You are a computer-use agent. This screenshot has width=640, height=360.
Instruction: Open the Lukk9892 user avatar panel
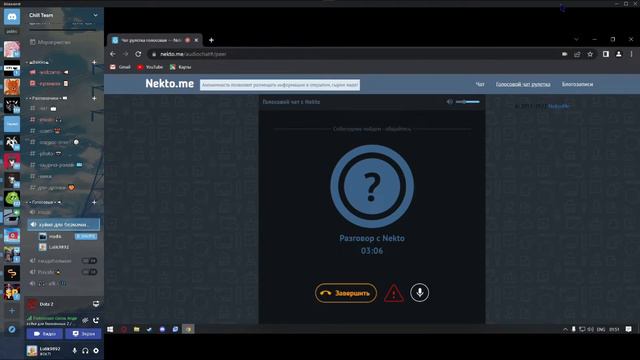44,351
